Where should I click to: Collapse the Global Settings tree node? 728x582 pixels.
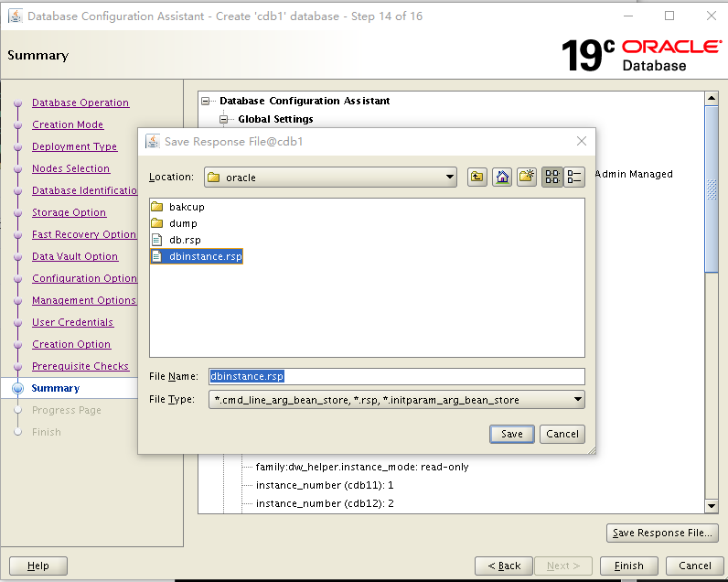(x=224, y=119)
